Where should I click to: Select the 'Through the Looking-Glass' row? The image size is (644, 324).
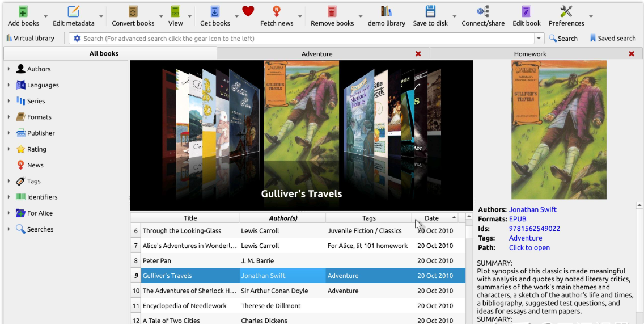coord(298,230)
